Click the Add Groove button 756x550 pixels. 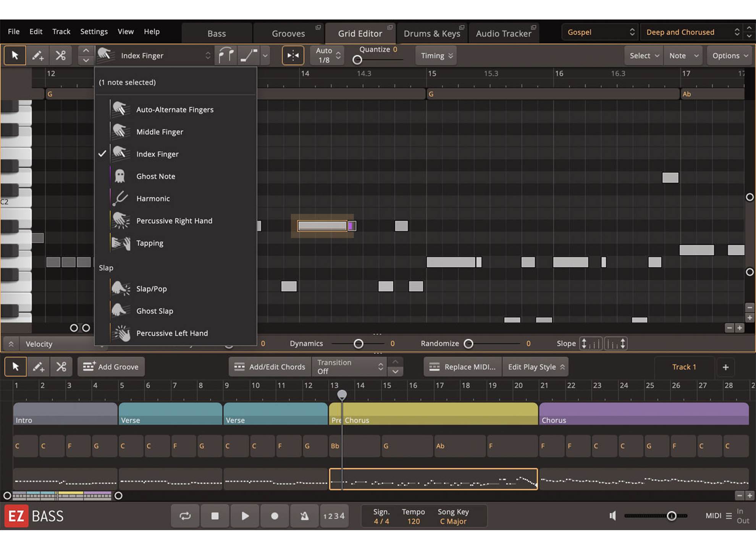click(x=111, y=367)
